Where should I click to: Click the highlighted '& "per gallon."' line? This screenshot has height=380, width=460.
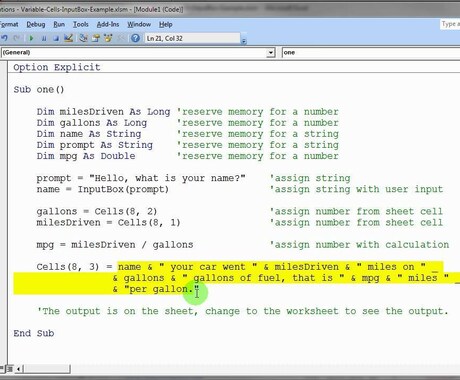(156, 289)
